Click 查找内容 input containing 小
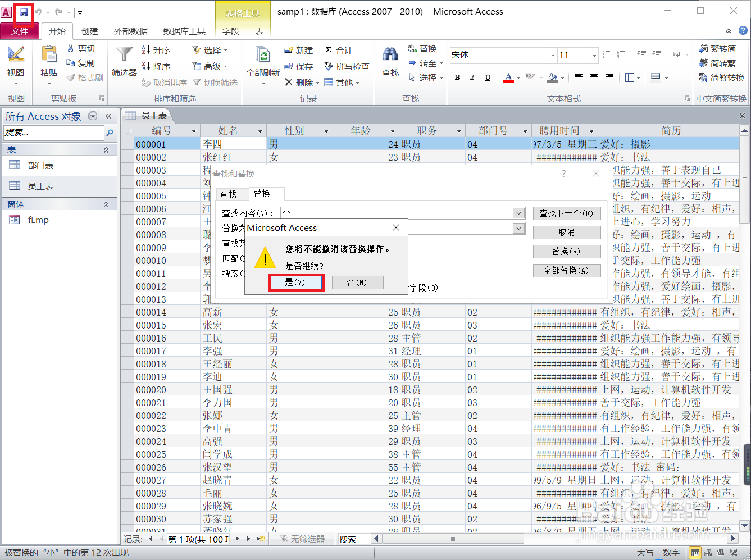Viewport: 751px width, 560px height. (x=397, y=213)
